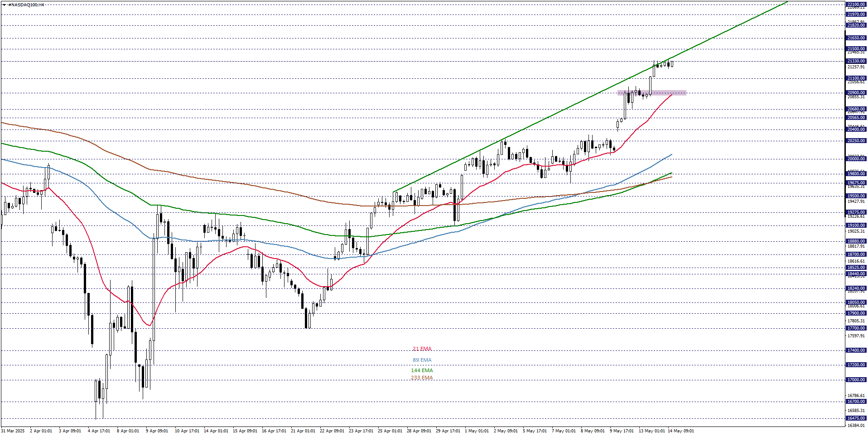Select the 233 EMA label

coord(422,378)
